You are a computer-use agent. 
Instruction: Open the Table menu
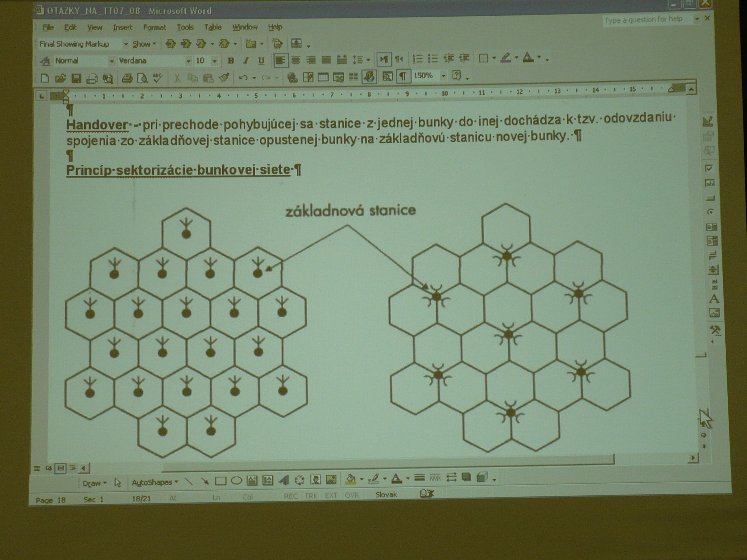213,27
